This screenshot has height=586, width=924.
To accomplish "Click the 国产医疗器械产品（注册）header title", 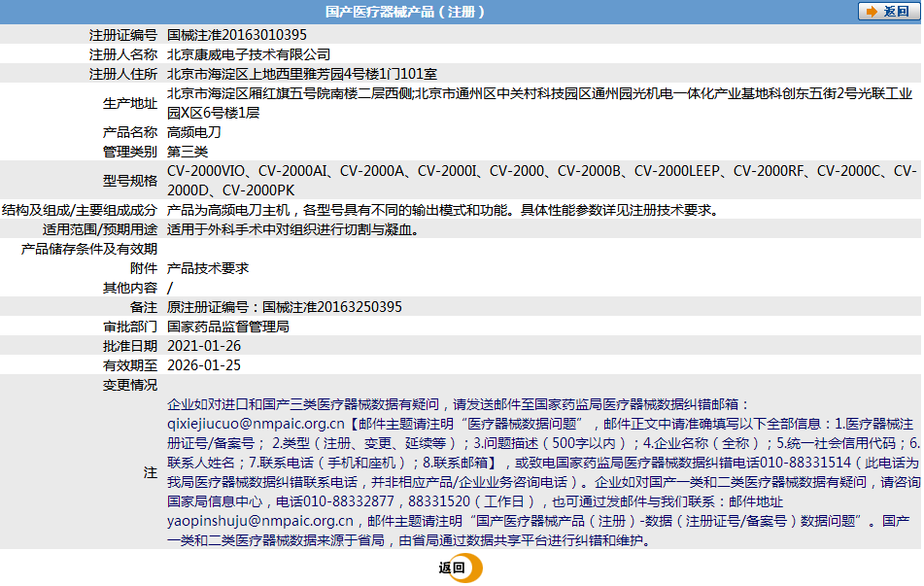I will tap(405, 12).
